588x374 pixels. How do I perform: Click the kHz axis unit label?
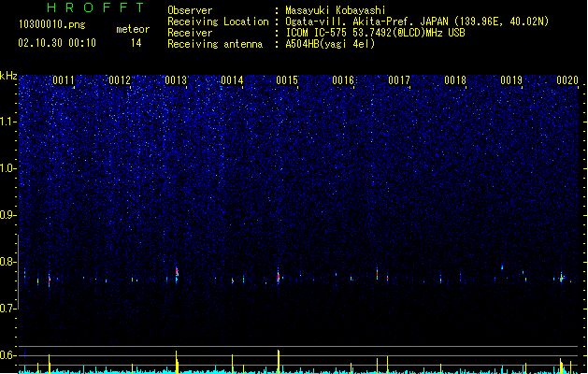(8, 76)
